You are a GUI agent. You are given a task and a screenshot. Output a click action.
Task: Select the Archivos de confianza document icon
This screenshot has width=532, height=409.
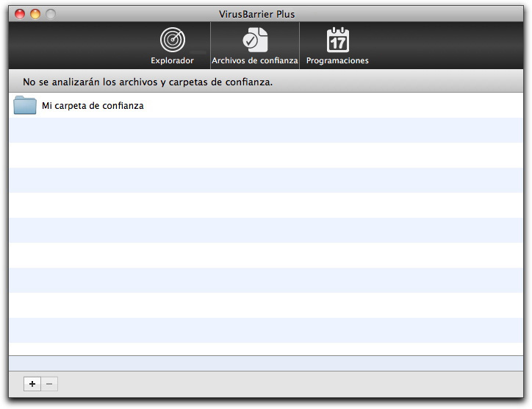[x=255, y=40]
